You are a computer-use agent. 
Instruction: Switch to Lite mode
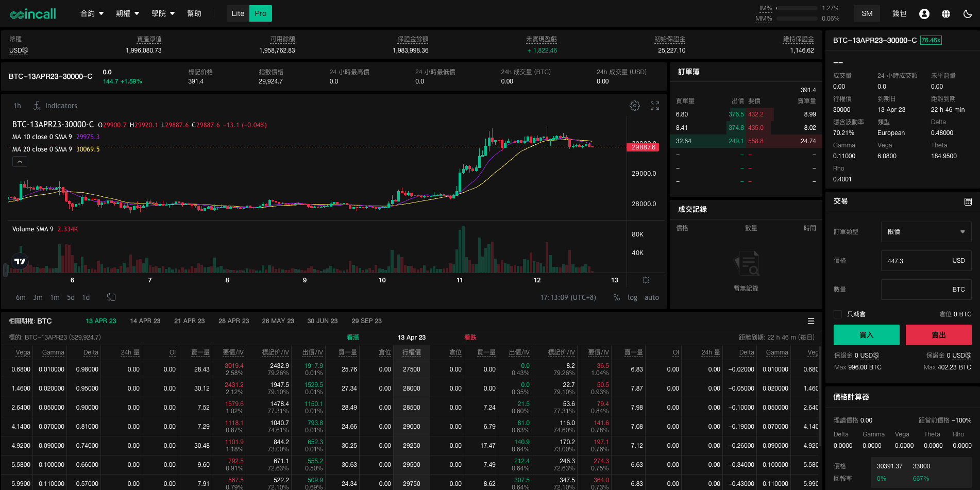click(x=238, y=13)
